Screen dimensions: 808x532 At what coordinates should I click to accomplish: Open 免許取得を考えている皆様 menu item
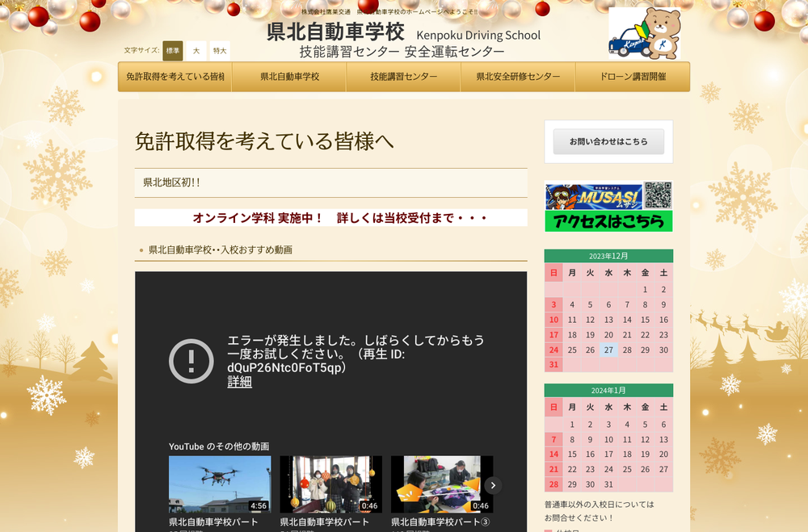(x=175, y=77)
